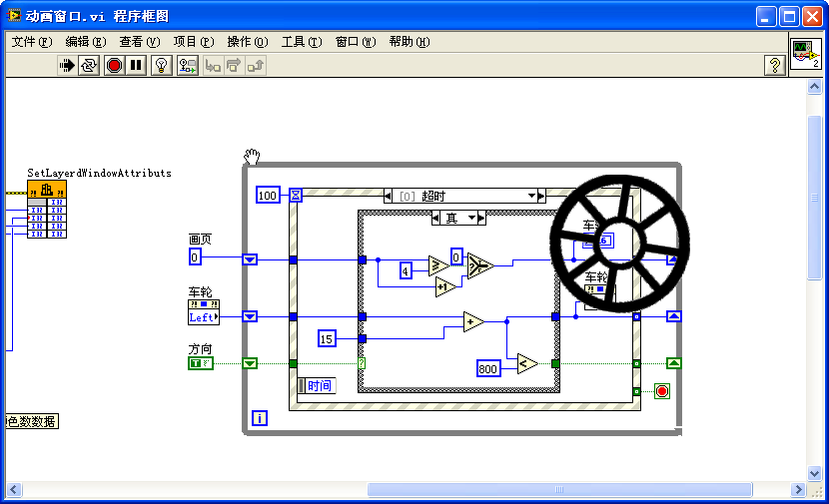Click the numeric constant 800
829x504 pixels.
[x=488, y=367]
